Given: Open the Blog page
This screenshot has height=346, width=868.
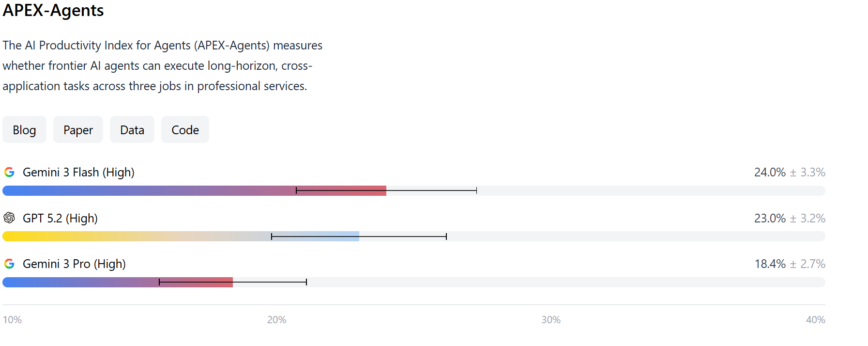Looking at the screenshot, I should [x=24, y=129].
